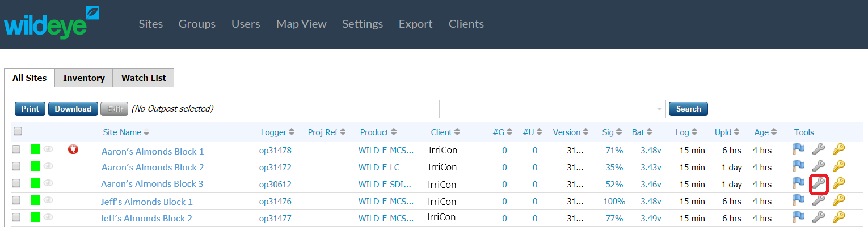
Task: Click the wrench icon for Aaron's Almonds Block 3
Action: pos(818,183)
